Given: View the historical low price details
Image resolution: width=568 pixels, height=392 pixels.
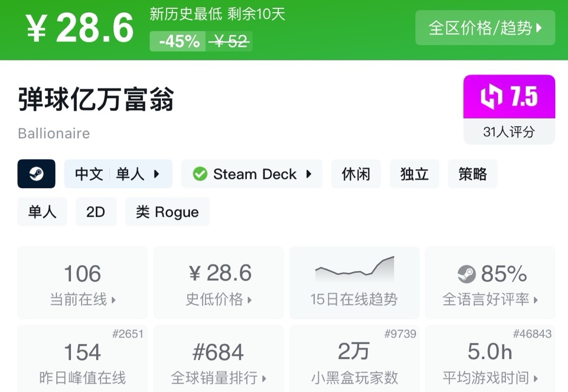Looking at the screenshot, I should pos(218,283).
